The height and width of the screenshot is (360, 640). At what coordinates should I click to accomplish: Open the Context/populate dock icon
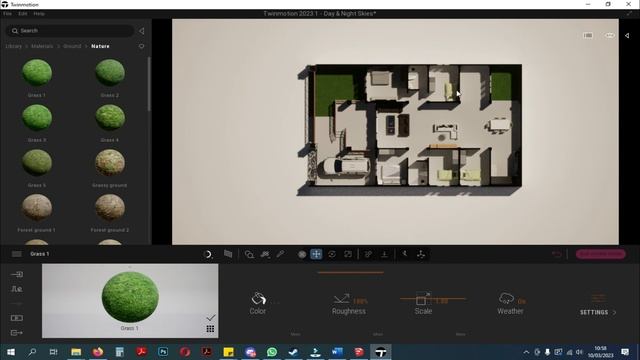click(17, 289)
